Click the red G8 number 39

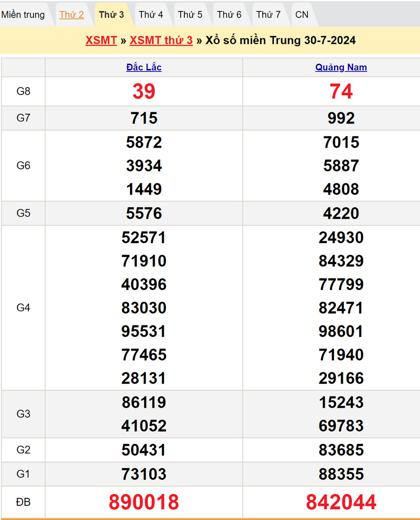point(144,91)
